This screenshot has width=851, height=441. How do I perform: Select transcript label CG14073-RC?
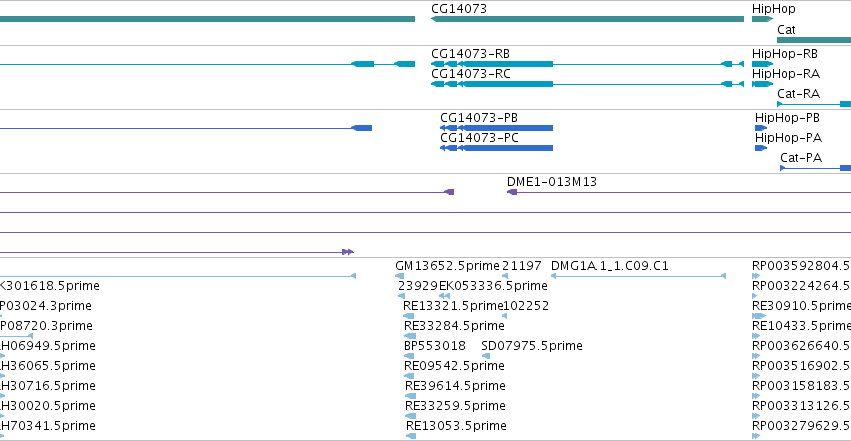[x=471, y=74]
